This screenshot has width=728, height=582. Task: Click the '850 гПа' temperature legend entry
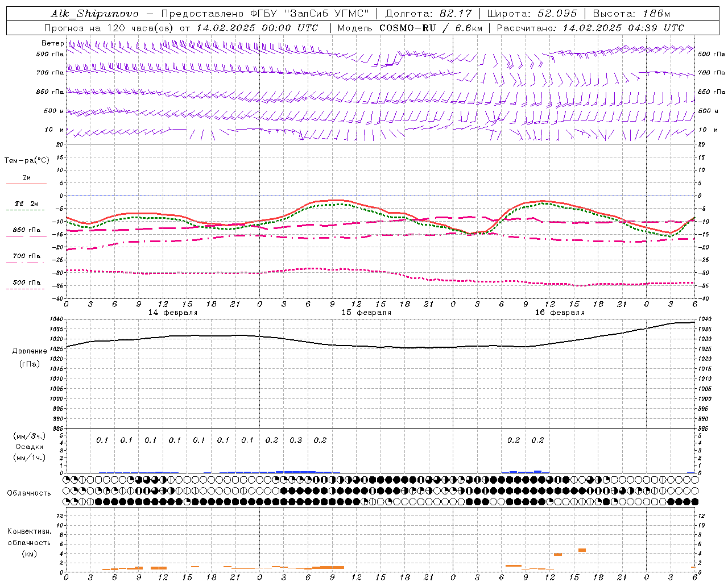27,230
